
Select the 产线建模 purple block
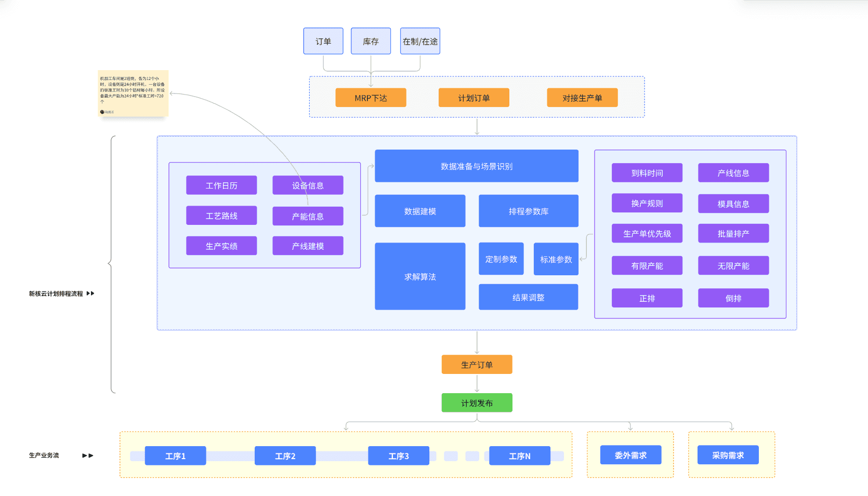(x=308, y=246)
